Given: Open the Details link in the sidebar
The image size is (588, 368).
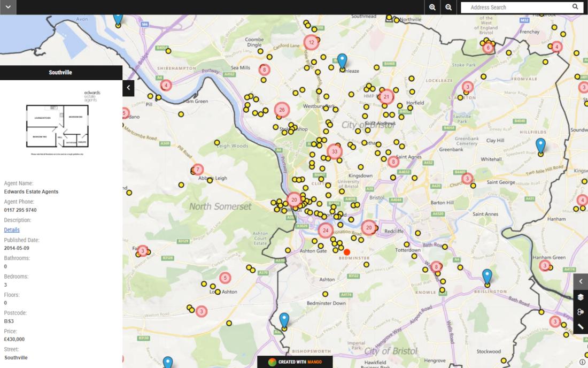Looking at the screenshot, I should (11, 229).
